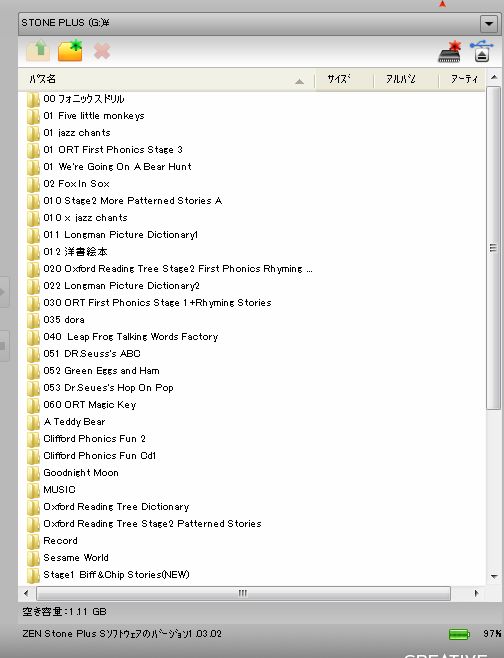Select the Goodnight Moon folder
The height and width of the screenshot is (658, 504).
pos(73,473)
